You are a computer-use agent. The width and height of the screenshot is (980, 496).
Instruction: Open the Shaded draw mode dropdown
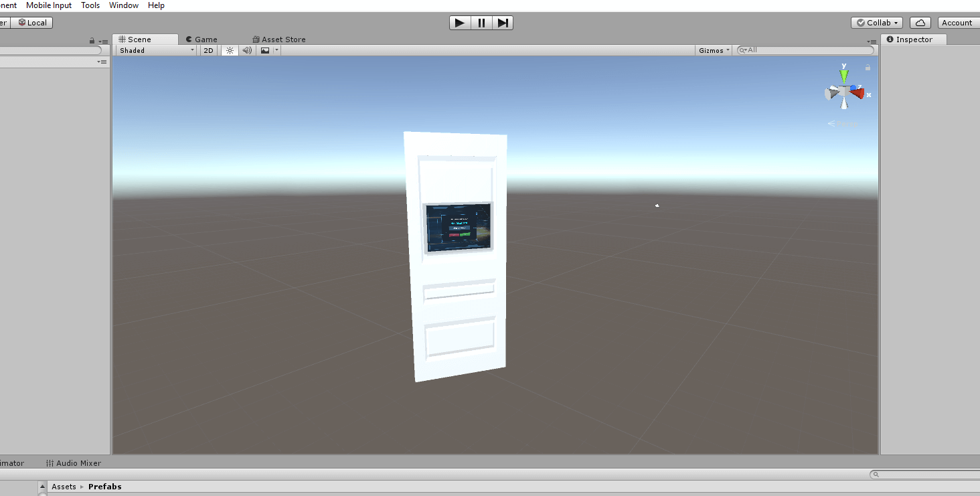click(x=155, y=50)
